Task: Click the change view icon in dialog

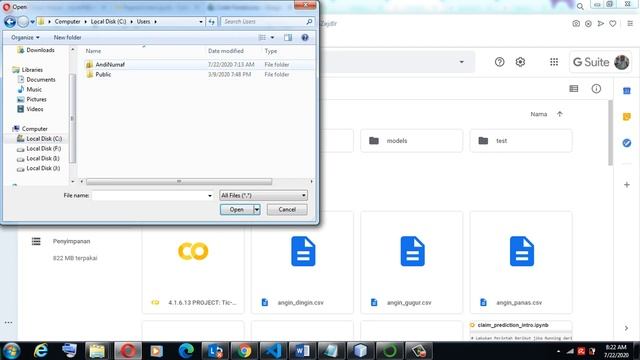Action: click(x=262, y=38)
